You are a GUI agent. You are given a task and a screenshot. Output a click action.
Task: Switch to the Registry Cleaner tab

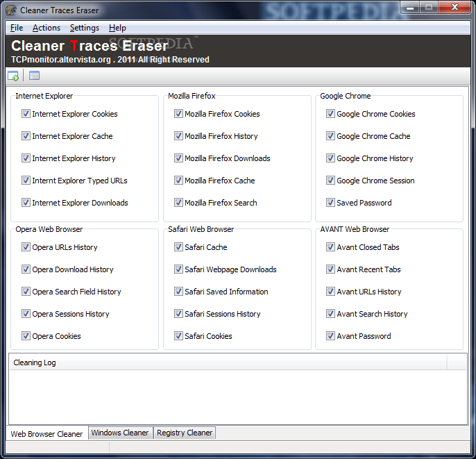point(185,433)
